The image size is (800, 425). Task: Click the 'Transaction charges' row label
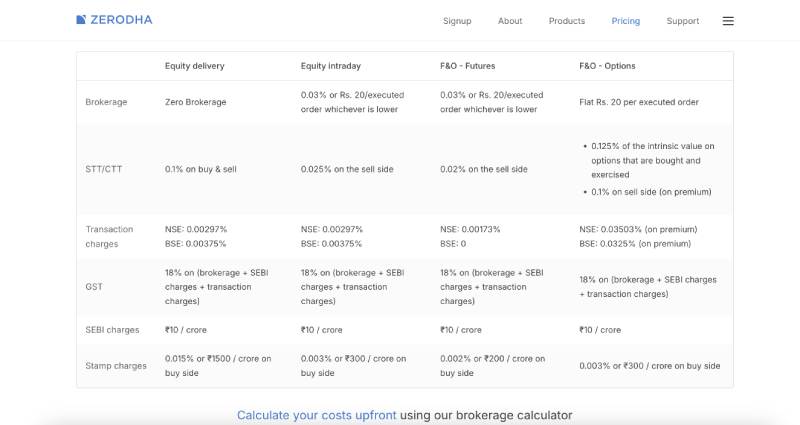tap(109, 237)
